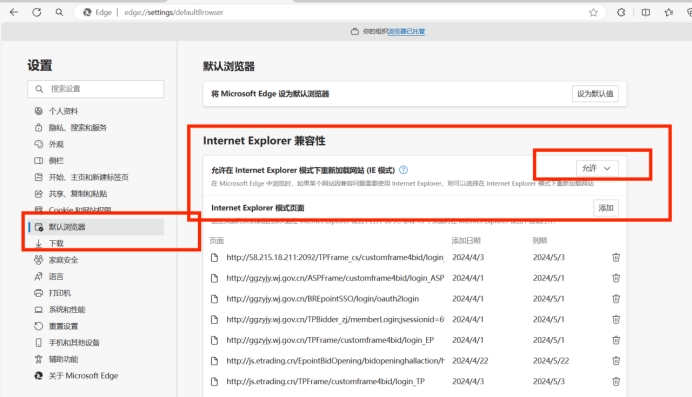Open 下载 settings section
Viewport: 692px width, 397px height.
coord(56,243)
